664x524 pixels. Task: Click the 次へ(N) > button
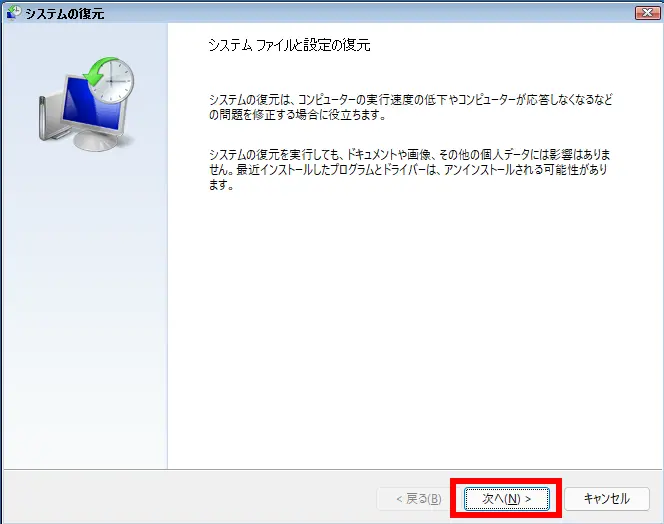tap(506, 499)
